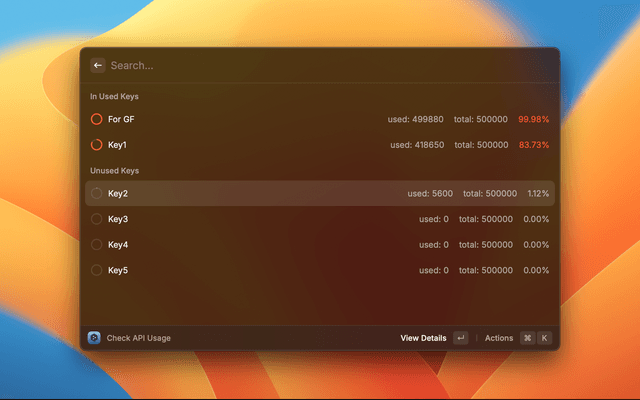This screenshot has height=400, width=640.
Task: Open the Actions menu
Action: click(499, 338)
